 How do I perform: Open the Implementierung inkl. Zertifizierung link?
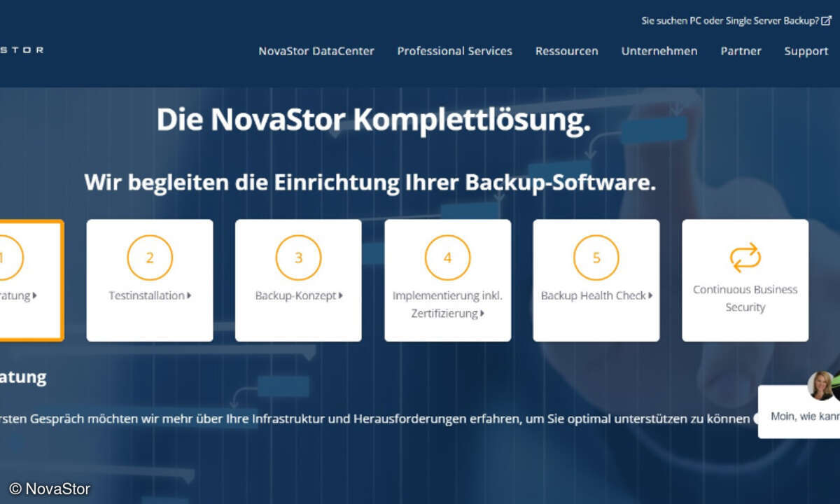[x=447, y=304]
